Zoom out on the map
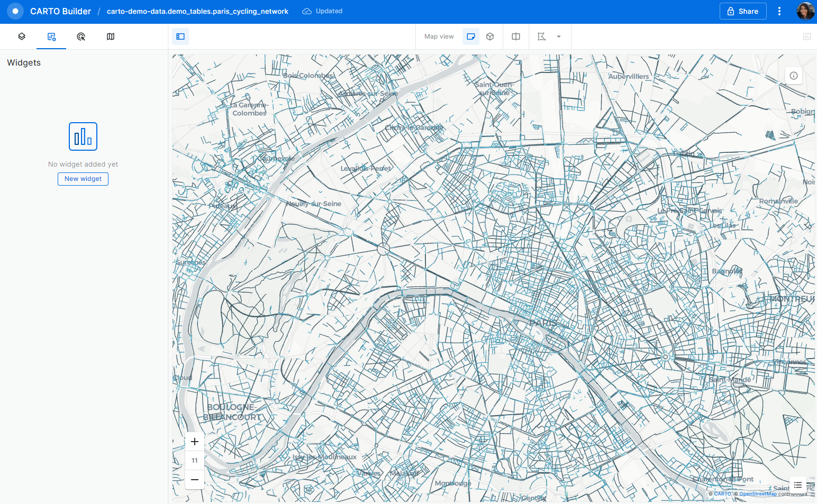Image resolution: width=817 pixels, height=504 pixels. (x=195, y=480)
